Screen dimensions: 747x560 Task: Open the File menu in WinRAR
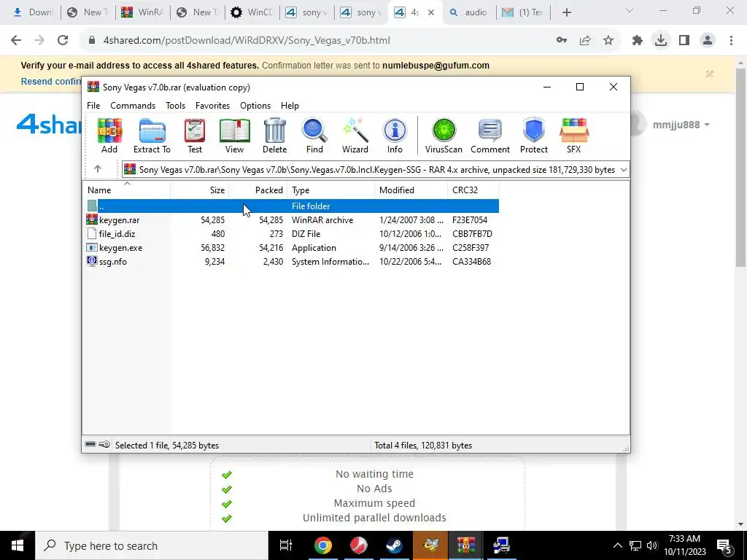pyautogui.click(x=93, y=106)
